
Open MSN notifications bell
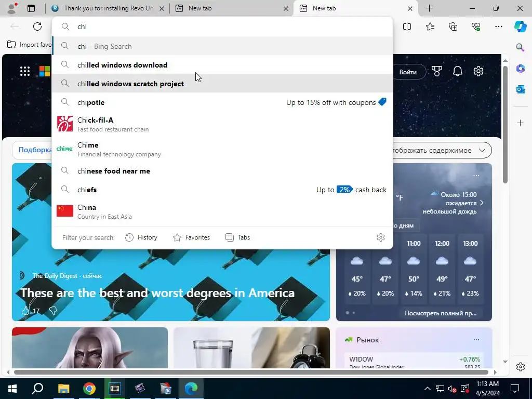point(458,71)
